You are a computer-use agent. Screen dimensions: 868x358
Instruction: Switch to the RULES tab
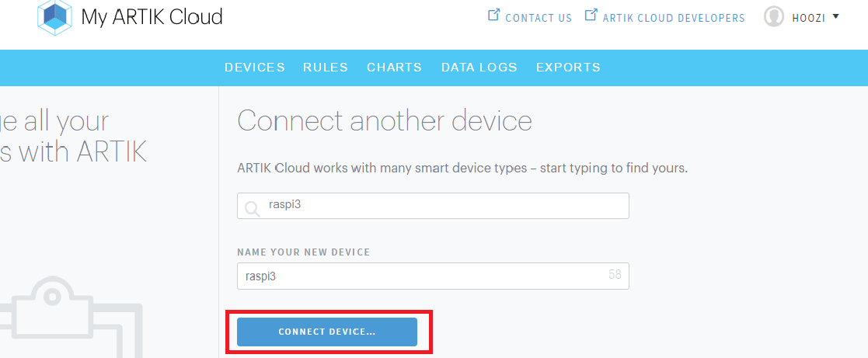(x=326, y=68)
